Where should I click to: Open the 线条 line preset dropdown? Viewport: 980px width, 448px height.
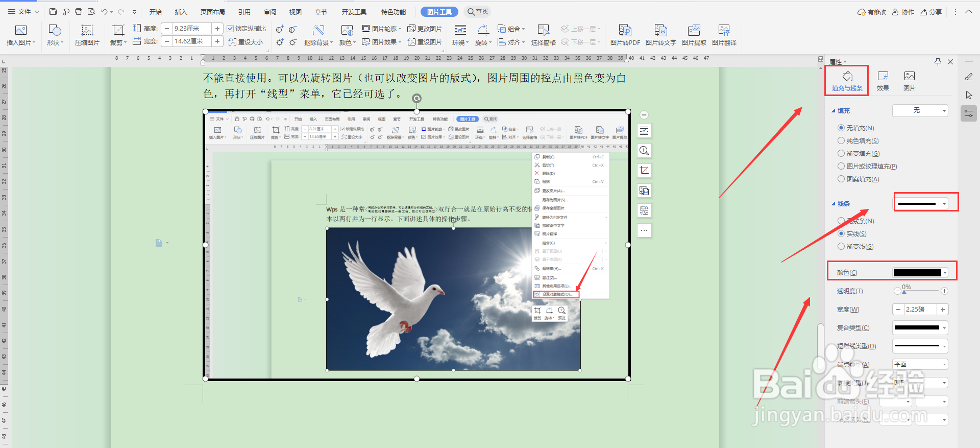921,203
